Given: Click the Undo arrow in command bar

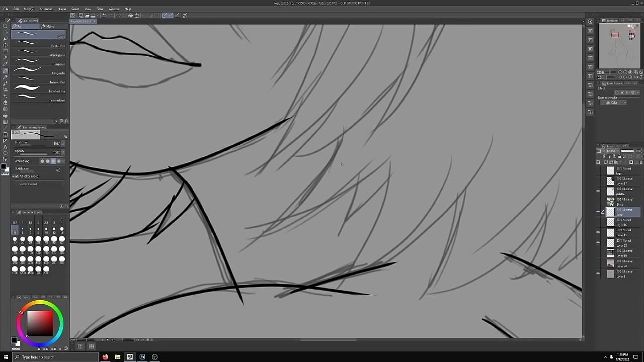Looking at the screenshot, I should (x=104, y=16).
